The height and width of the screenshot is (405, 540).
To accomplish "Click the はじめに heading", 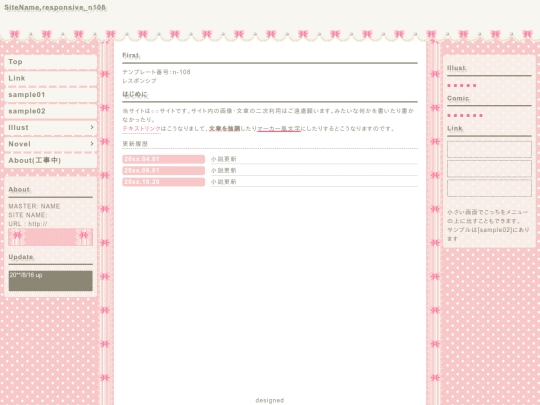I will [135, 94].
